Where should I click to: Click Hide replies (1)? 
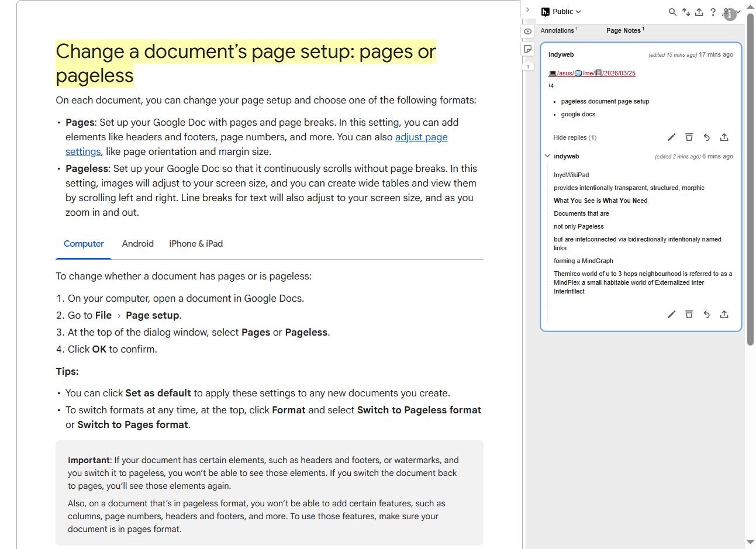(x=575, y=138)
